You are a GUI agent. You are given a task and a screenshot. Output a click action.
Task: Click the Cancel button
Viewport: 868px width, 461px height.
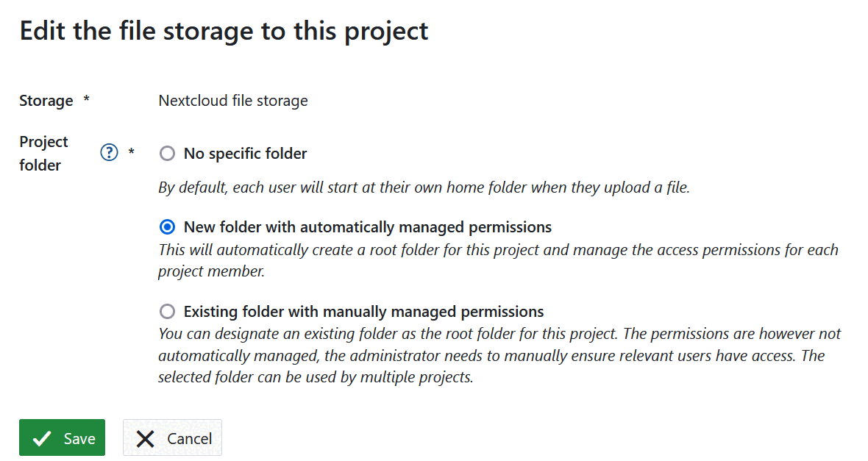click(x=172, y=437)
